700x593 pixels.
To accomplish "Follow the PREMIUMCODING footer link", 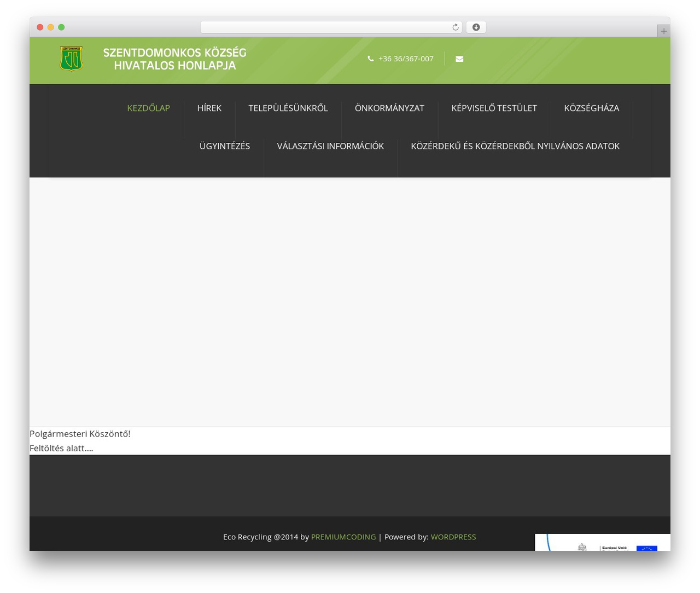I will click(343, 537).
